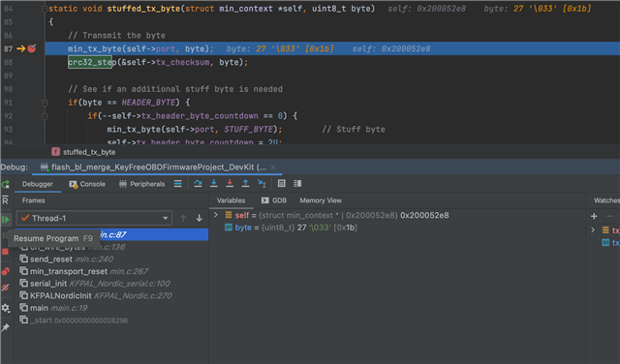Open the Console tab
620x364 pixels.
(x=87, y=184)
